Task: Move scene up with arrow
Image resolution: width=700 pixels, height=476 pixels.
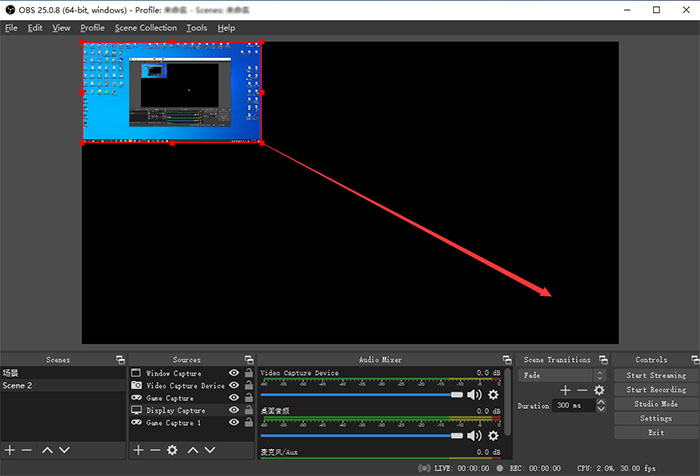Action: pyautogui.click(x=47, y=450)
